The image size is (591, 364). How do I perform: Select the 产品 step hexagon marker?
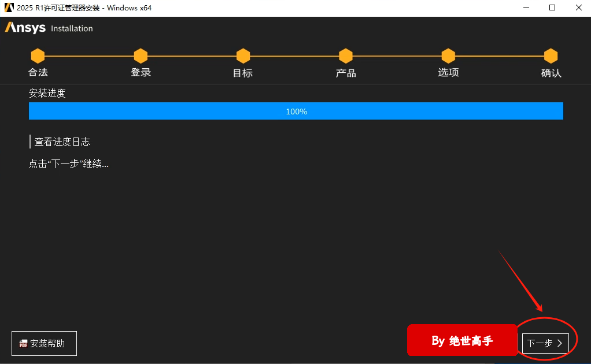click(346, 56)
